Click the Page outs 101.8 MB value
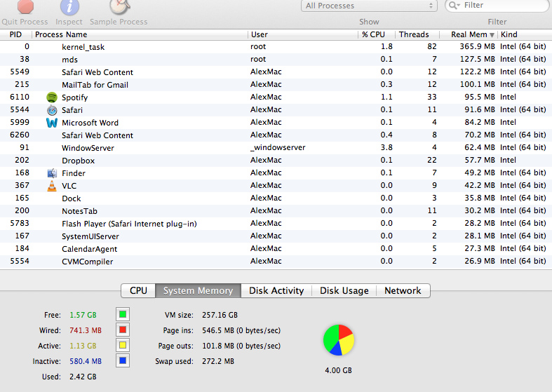Viewport: 552px width, 392px height. (241, 346)
